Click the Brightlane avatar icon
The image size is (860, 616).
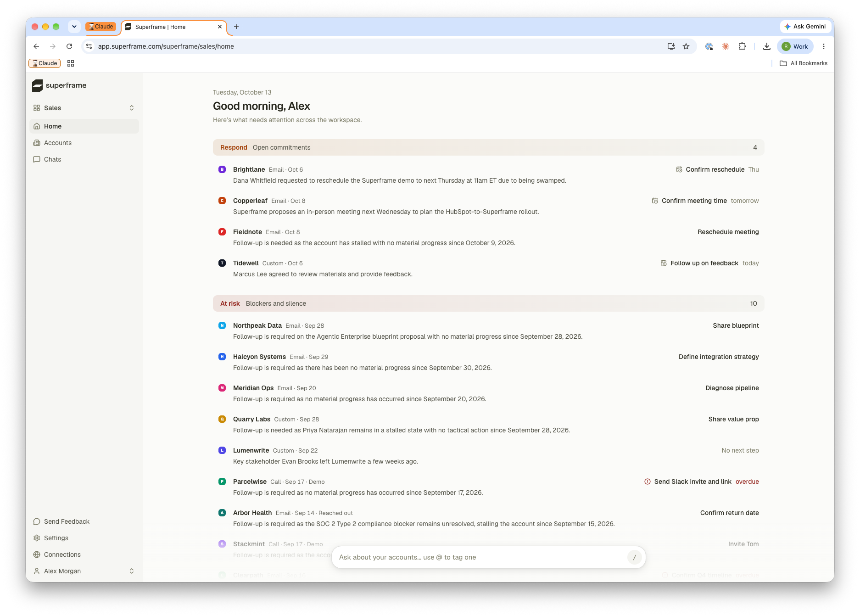coord(222,169)
